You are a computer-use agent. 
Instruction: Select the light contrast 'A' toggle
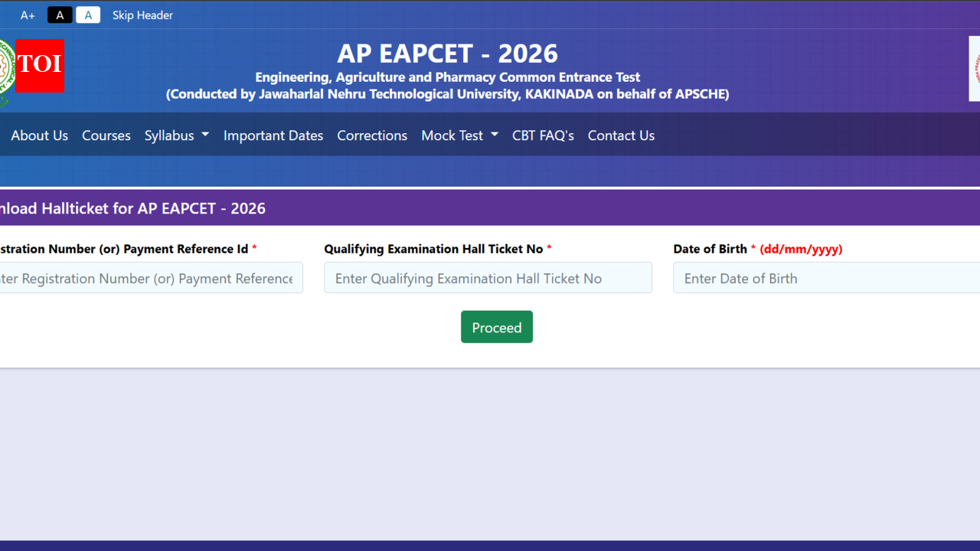tap(88, 15)
